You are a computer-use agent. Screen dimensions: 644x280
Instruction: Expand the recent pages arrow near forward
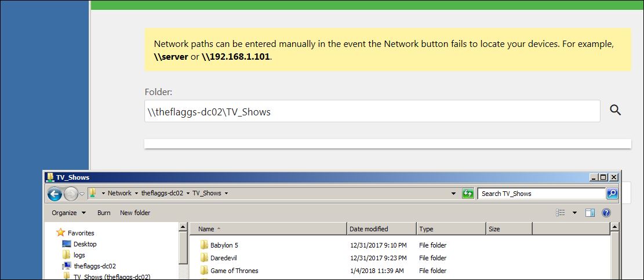(82, 194)
